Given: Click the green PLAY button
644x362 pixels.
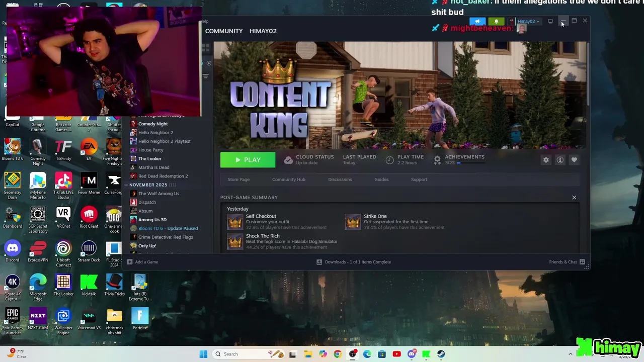Looking at the screenshot, I should pos(248,160).
